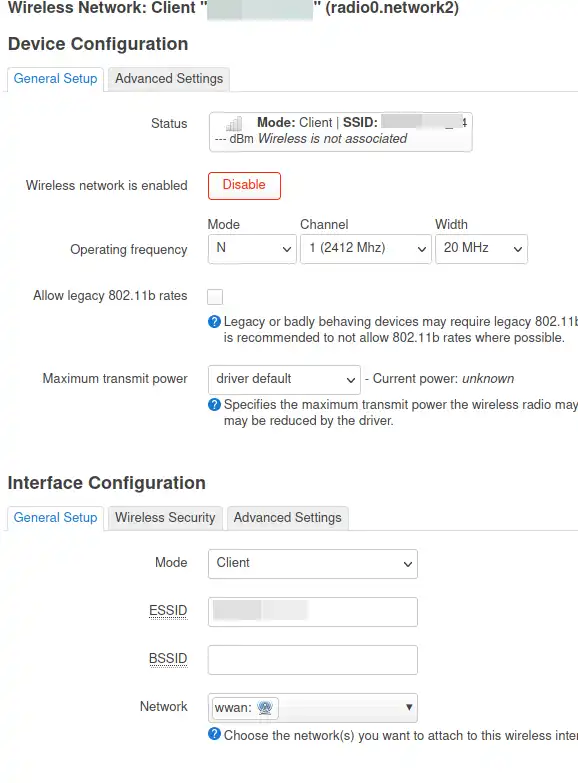Click the signal strength icon in Status
The height and width of the screenshot is (783, 578).
[x=234, y=123]
